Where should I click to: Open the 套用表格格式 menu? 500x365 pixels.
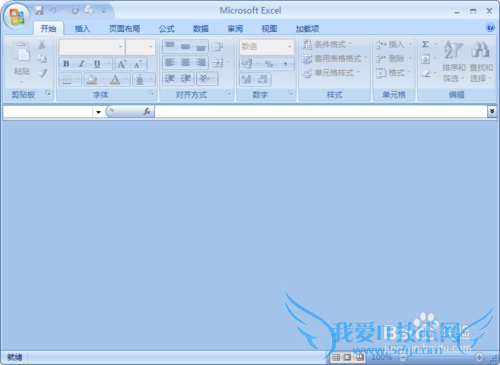(x=335, y=59)
